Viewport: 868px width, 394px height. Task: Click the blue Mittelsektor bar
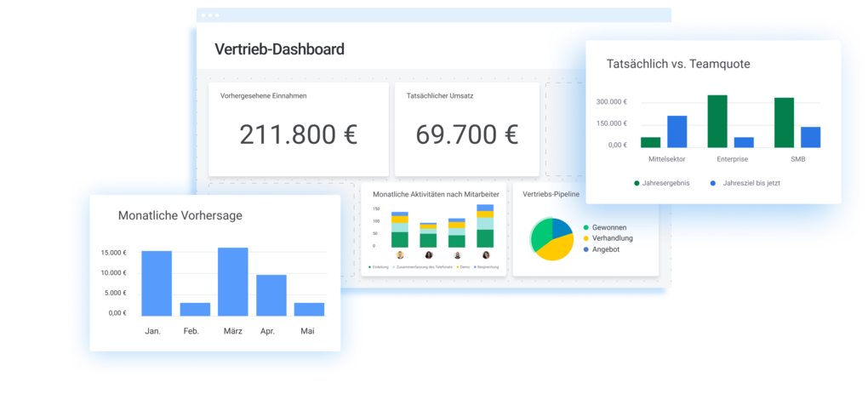point(677,132)
